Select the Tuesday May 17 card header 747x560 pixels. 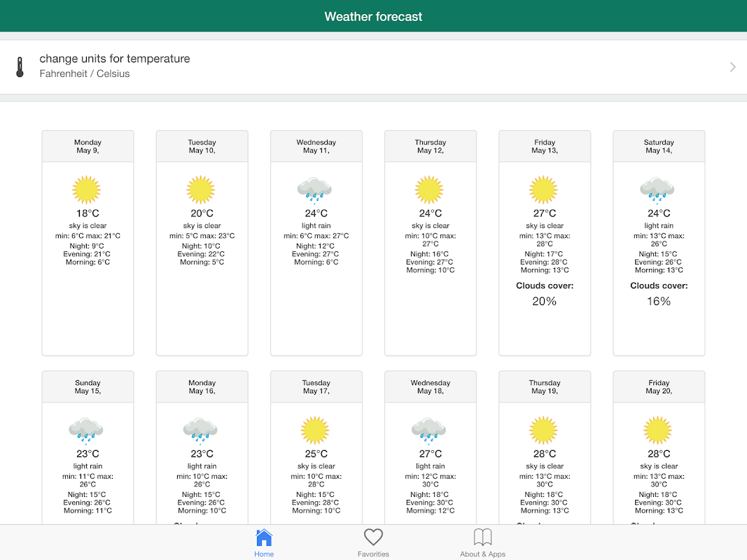(316, 386)
